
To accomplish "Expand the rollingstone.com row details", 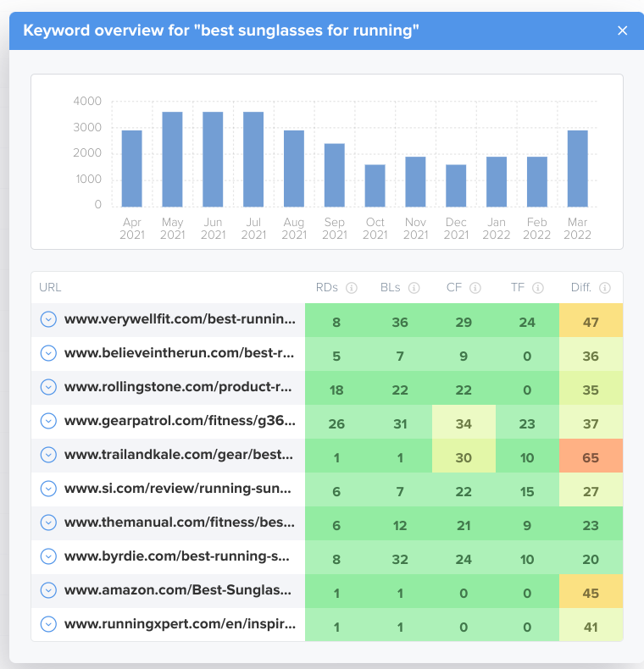I will (48, 387).
